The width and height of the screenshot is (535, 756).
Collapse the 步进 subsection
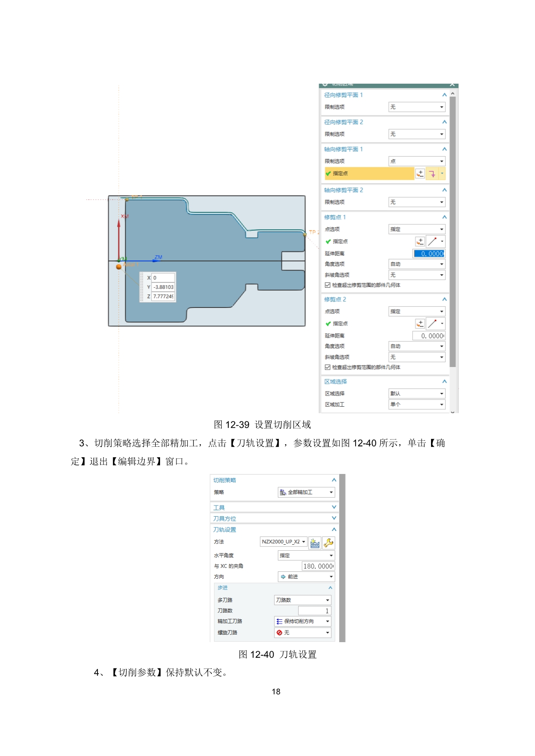330,588
